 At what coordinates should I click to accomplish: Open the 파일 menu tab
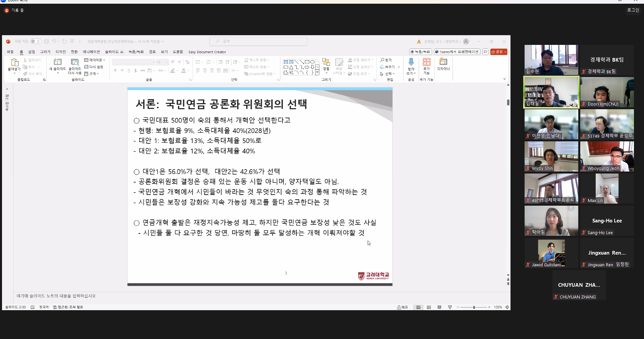(x=10, y=52)
